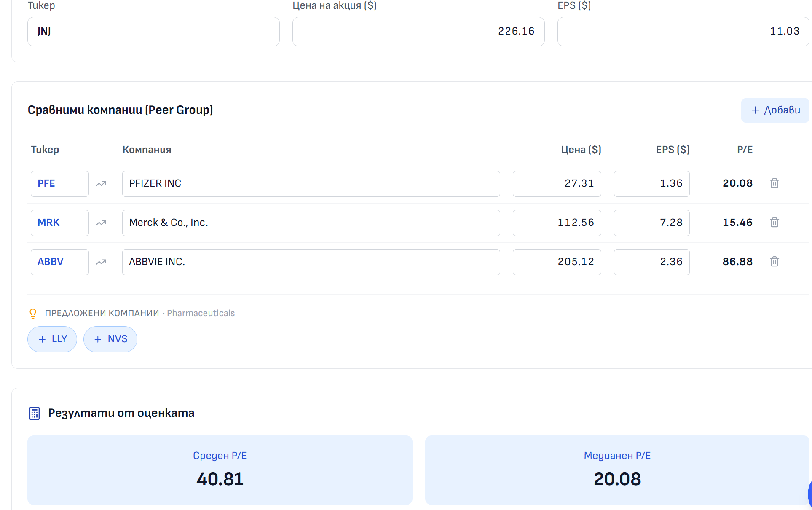Image resolution: width=812 pixels, height=510 pixels.
Task: Edit the ABBV ticker field
Action: click(x=60, y=262)
